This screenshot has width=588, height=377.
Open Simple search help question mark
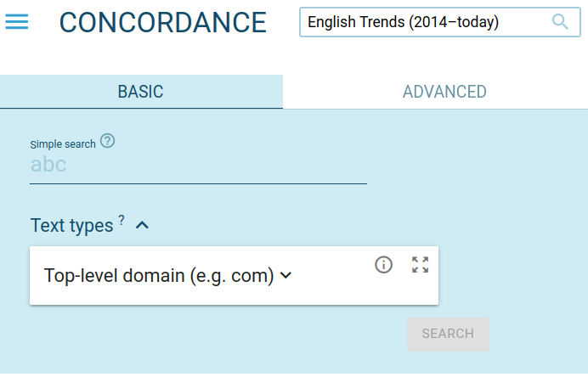107,142
